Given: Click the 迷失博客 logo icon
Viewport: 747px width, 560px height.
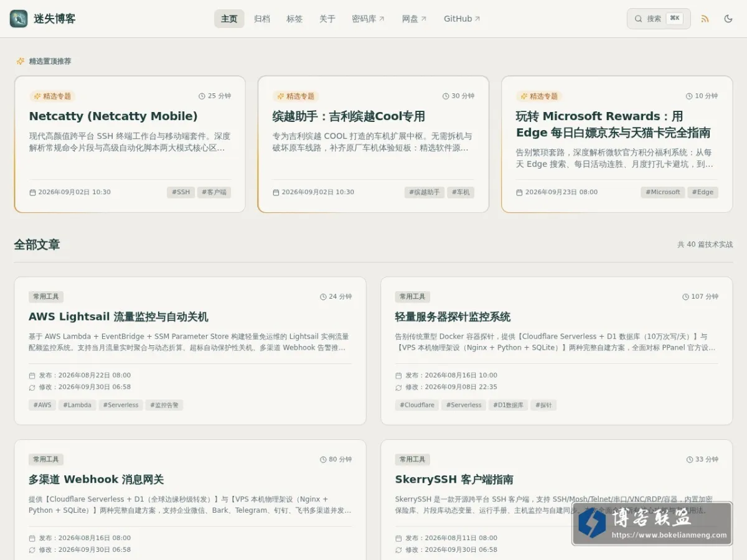Looking at the screenshot, I should pos(19,19).
